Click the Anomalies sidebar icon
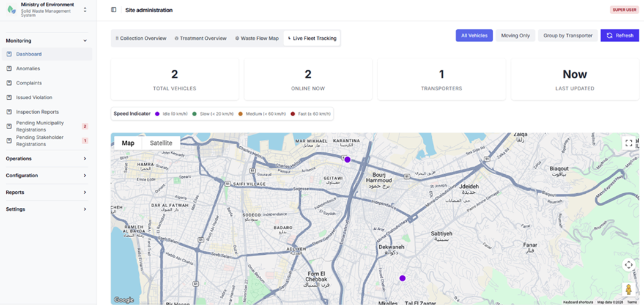Screen dimensions: 644x305 tap(9, 68)
